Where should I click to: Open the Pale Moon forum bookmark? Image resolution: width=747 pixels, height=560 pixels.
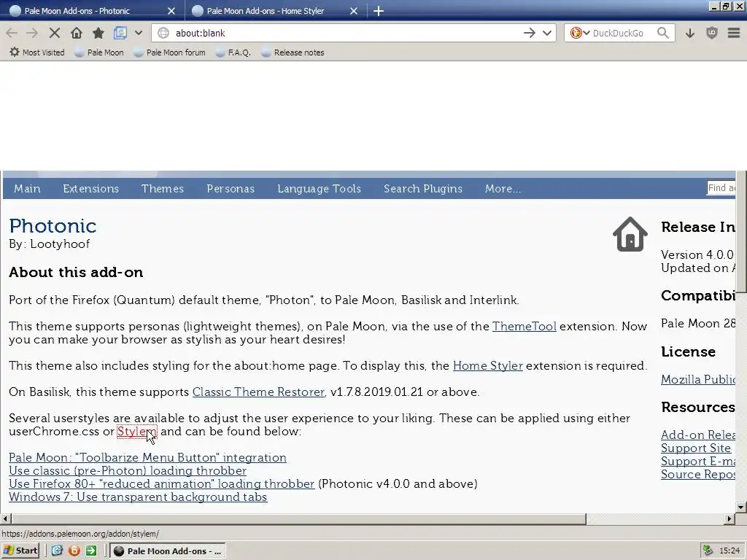[x=169, y=52]
